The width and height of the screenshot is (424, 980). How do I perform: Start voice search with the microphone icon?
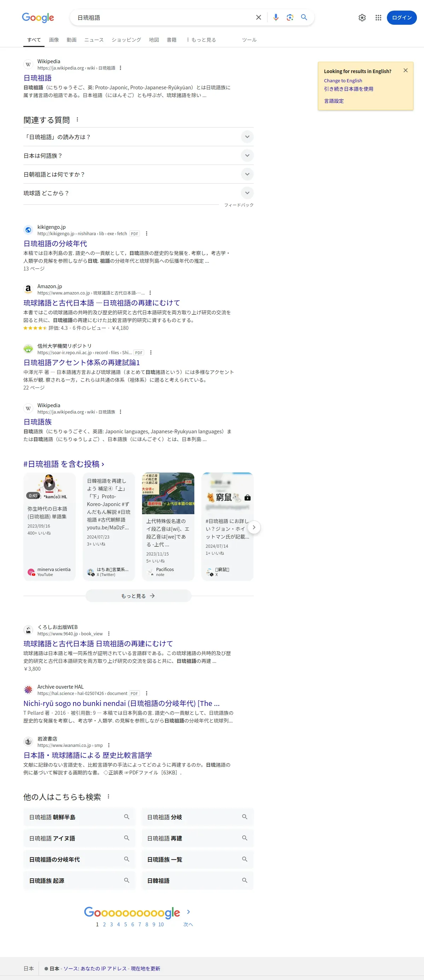276,18
